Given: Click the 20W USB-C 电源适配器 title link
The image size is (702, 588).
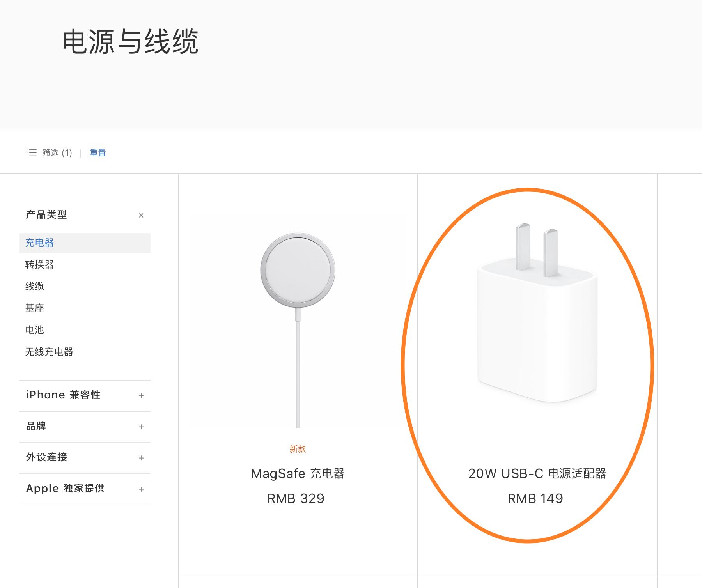Looking at the screenshot, I should 537,474.
